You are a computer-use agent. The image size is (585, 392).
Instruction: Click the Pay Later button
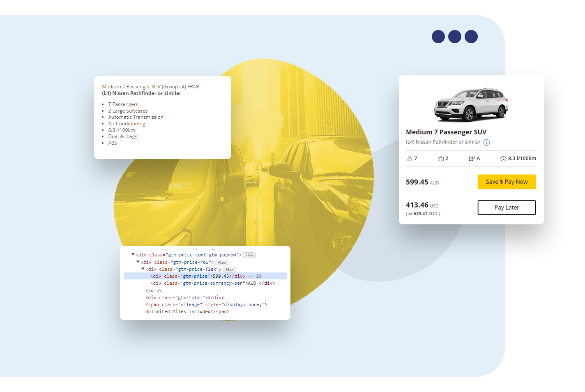pyautogui.click(x=507, y=208)
